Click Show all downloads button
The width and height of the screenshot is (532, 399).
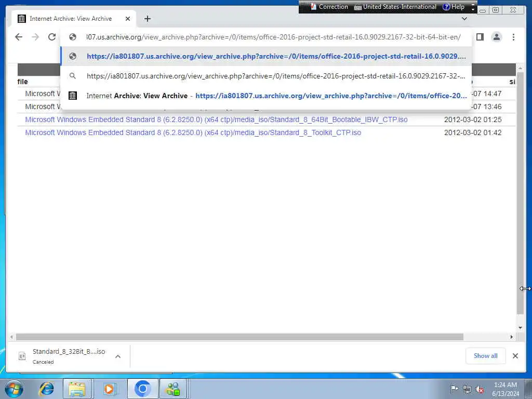[x=486, y=356]
